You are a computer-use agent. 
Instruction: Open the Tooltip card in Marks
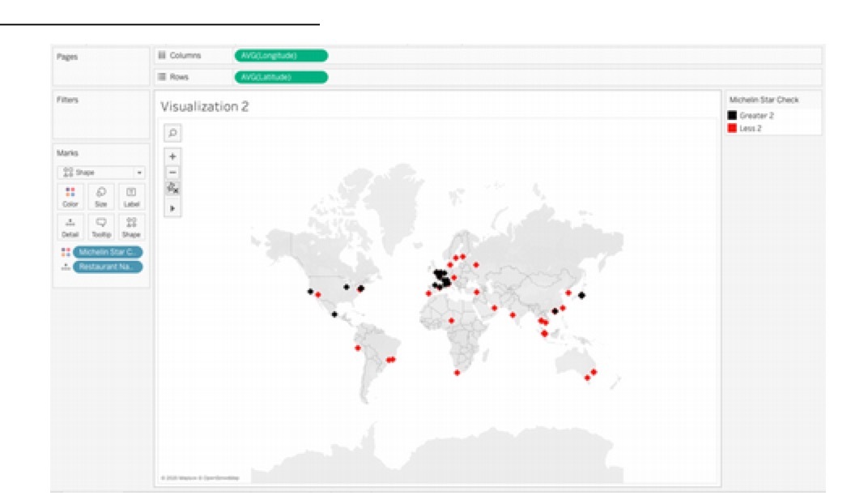100,227
